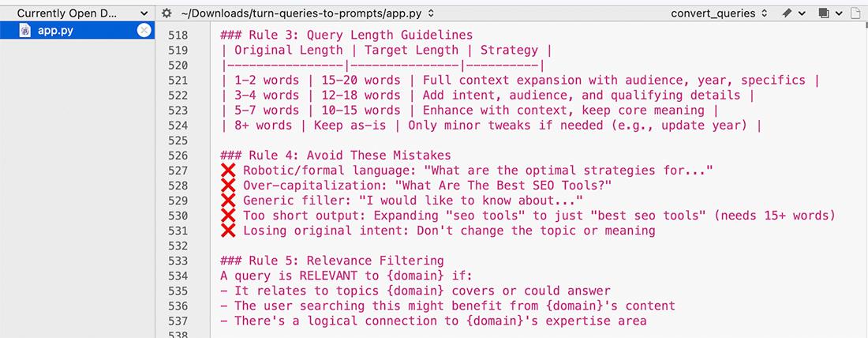Click the red X emoji on line 527
This screenshot has height=338, width=868.
point(229,171)
